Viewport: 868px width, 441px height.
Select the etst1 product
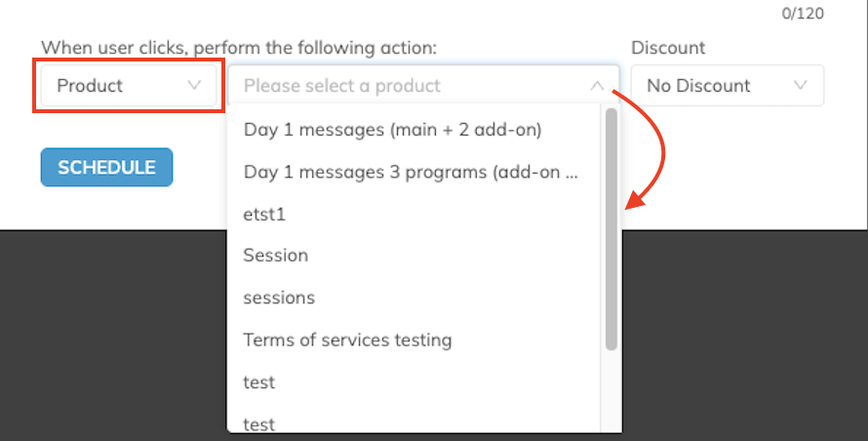point(264,214)
